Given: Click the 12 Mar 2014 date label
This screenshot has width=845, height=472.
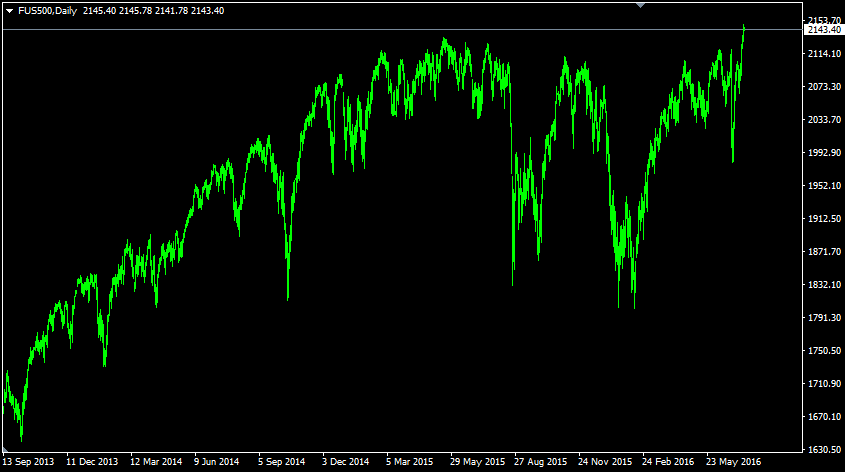Looking at the screenshot, I should (156, 462).
